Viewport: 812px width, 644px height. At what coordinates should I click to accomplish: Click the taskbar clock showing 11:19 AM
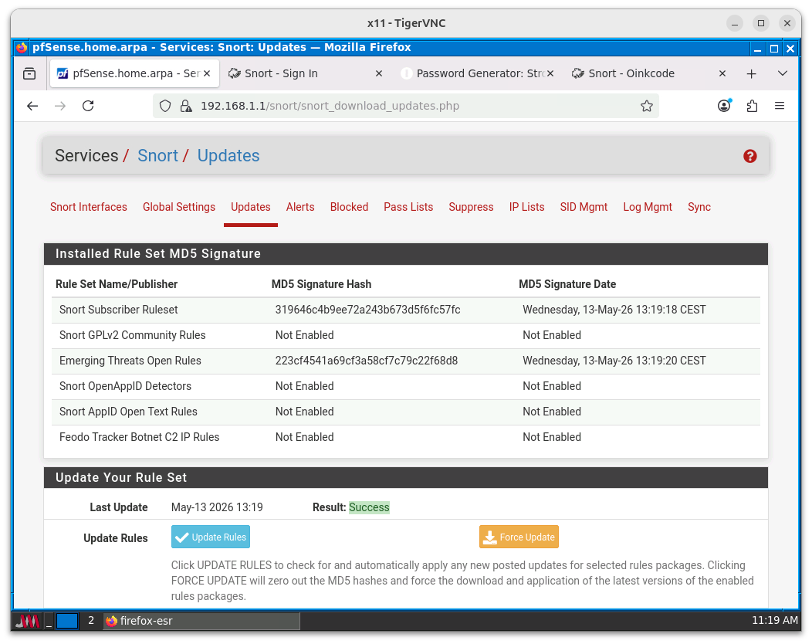pos(775,620)
